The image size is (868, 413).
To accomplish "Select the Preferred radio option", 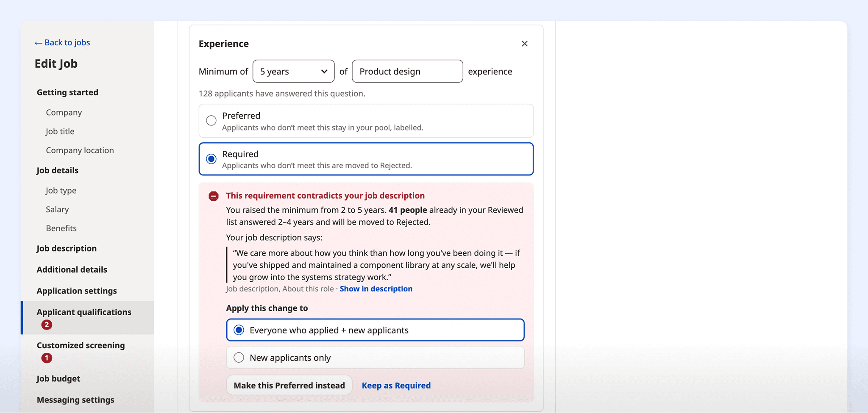I will click(366, 121).
